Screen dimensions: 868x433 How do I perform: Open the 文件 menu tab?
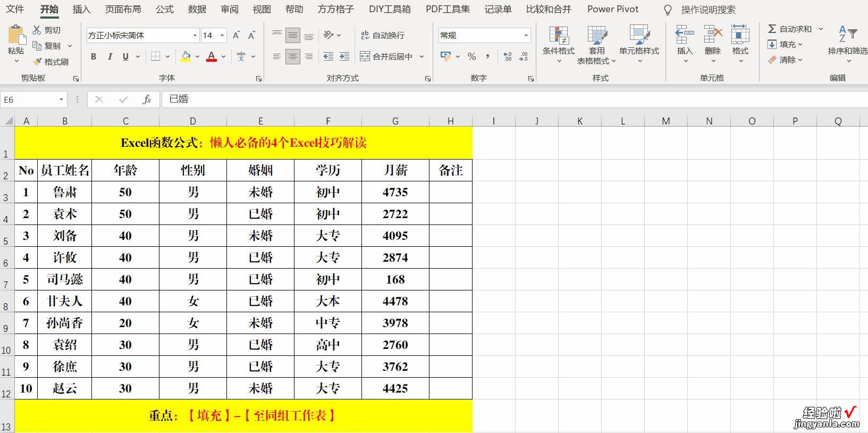coord(15,9)
